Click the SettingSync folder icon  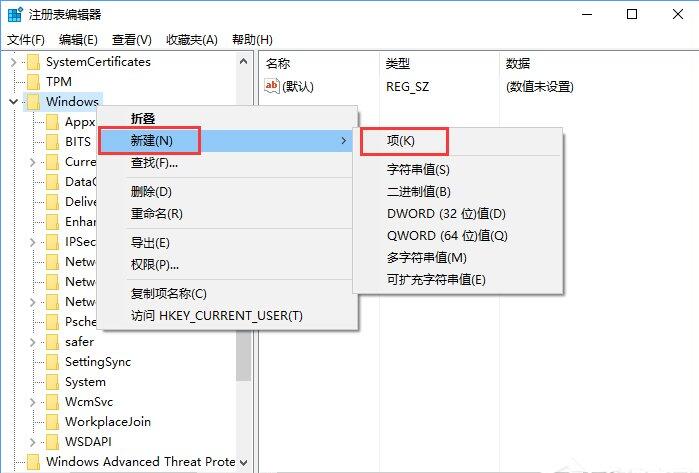point(53,362)
